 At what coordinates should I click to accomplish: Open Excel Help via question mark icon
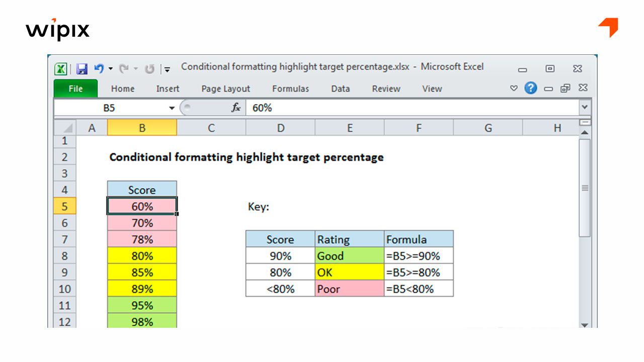click(x=530, y=88)
